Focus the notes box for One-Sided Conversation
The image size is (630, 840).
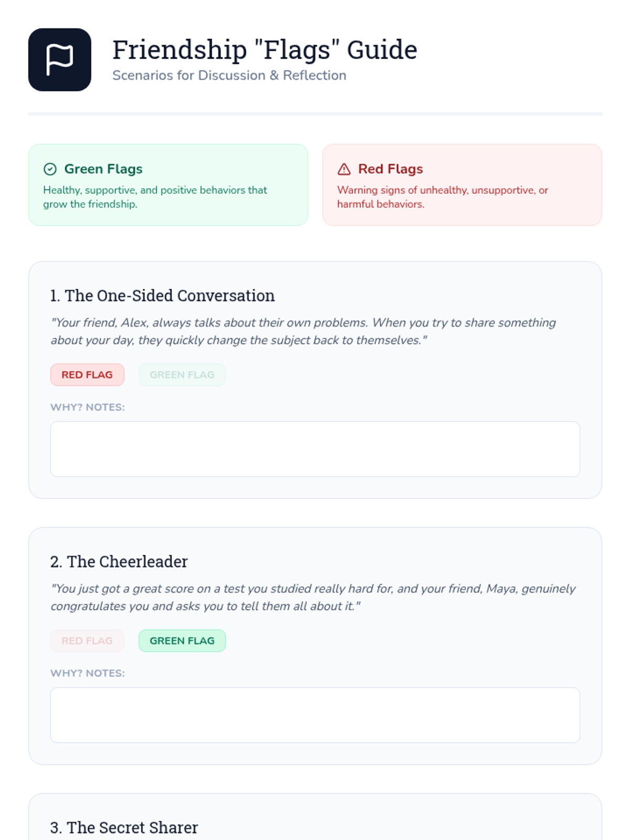point(315,449)
